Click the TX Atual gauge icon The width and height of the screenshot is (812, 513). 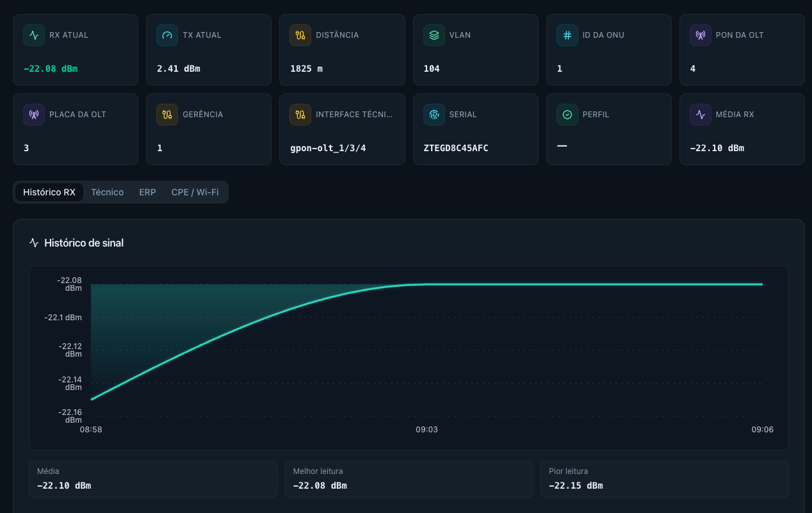coord(167,35)
